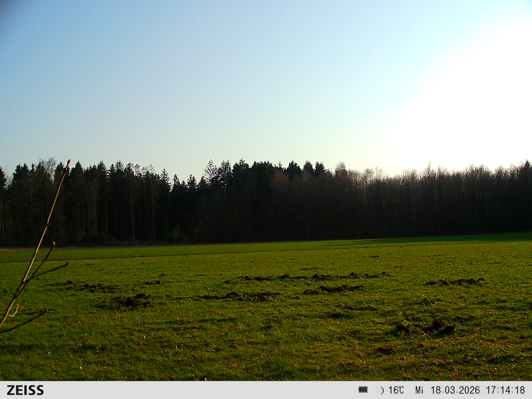Click the timestamp 17:14:18

coord(505,390)
